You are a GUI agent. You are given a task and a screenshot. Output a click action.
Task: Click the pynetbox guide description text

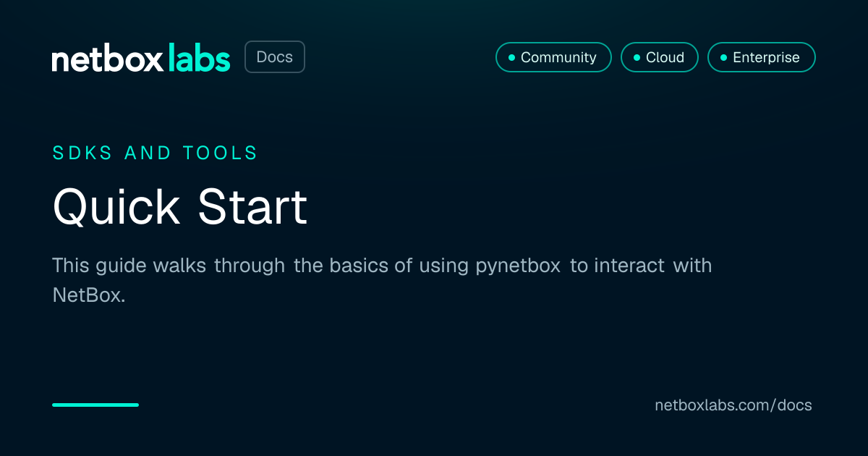[x=382, y=280]
